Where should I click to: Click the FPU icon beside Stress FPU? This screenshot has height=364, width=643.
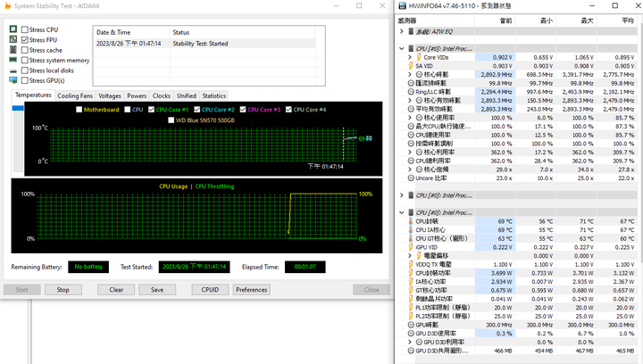coord(13,39)
